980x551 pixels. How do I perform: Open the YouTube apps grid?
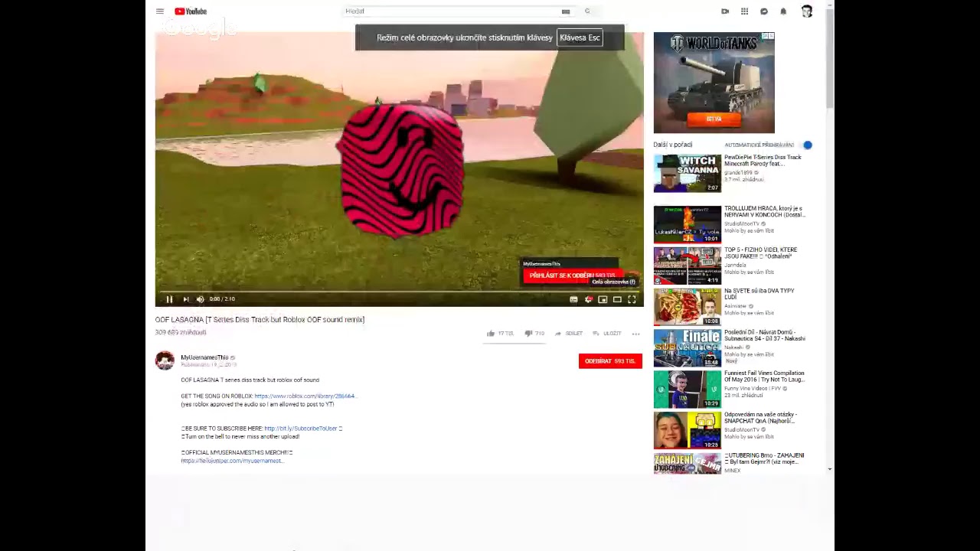pyautogui.click(x=744, y=11)
